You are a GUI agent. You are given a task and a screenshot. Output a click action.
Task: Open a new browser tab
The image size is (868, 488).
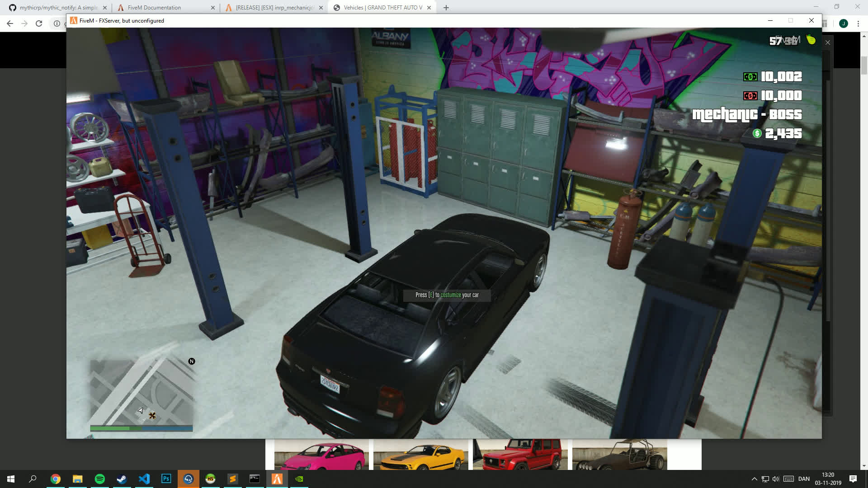coord(446,8)
